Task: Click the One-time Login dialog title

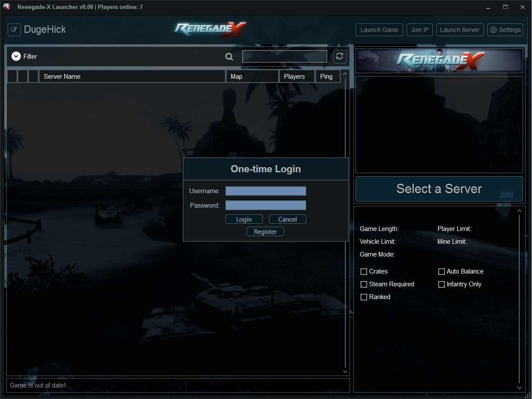Action: pyautogui.click(x=266, y=169)
